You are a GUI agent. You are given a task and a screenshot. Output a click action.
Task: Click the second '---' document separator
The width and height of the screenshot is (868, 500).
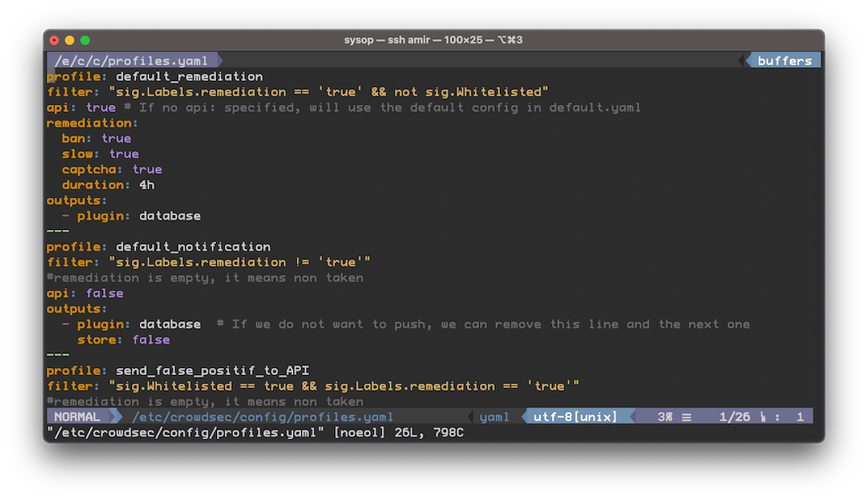click(x=58, y=355)
